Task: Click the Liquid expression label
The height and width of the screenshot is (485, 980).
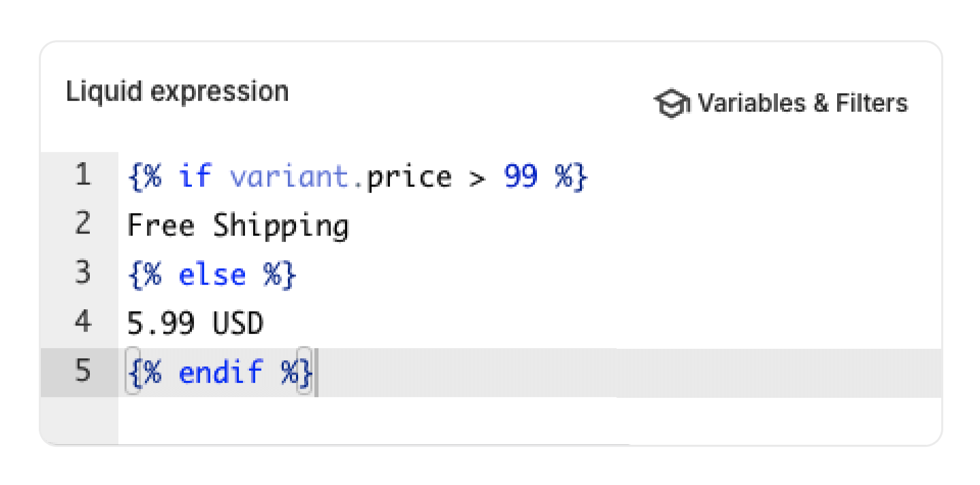Action: (177, 91)
